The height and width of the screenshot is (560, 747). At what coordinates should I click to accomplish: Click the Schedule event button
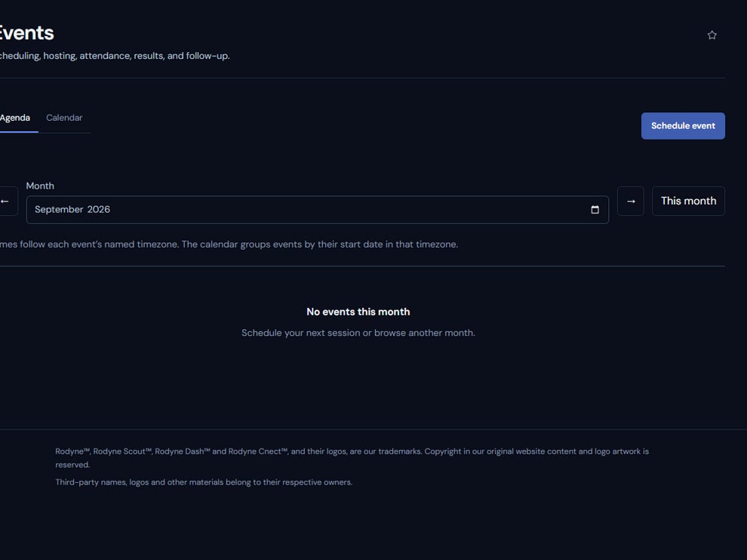click(683, 126)
